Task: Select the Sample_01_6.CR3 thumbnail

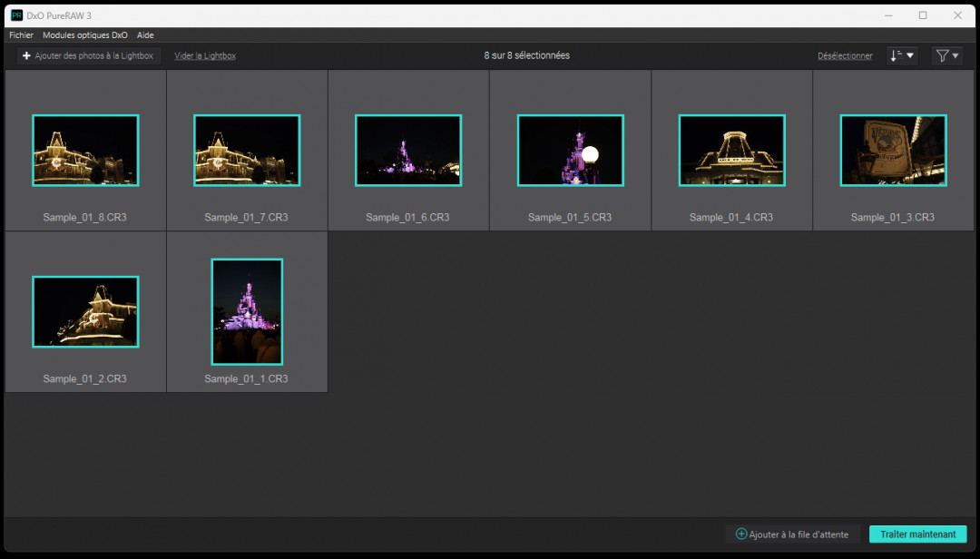Action: click(x=408, y=150)
